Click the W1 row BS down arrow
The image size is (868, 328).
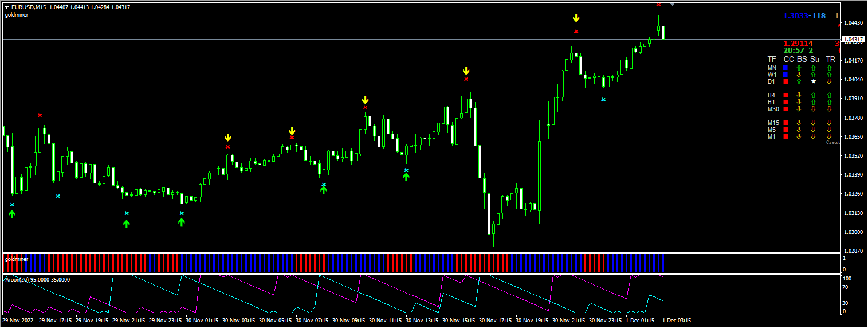(x=799, y=75)
